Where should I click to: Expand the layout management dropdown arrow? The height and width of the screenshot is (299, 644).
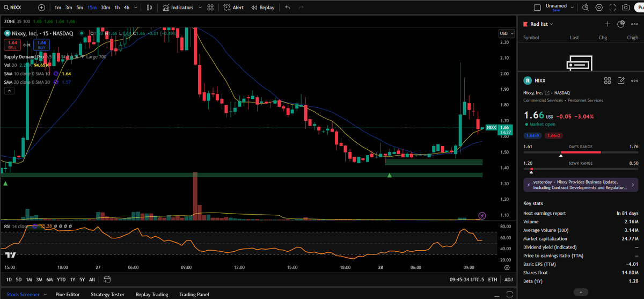[x=572, y=8]
